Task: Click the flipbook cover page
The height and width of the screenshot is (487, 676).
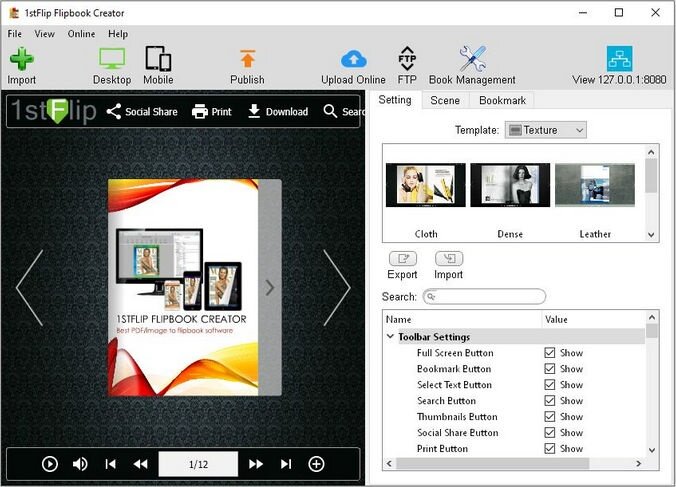Action: [x=183, y=287]
